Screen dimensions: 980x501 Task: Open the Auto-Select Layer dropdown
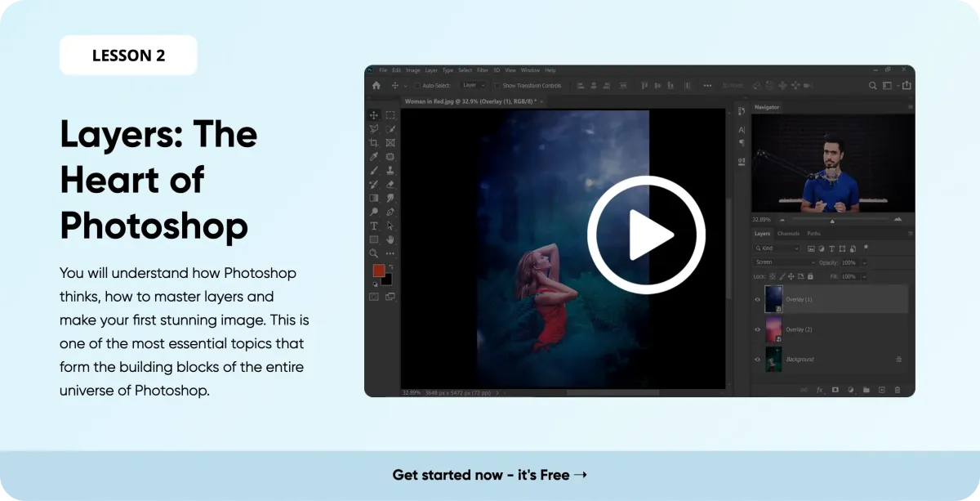tap(474, 85)
